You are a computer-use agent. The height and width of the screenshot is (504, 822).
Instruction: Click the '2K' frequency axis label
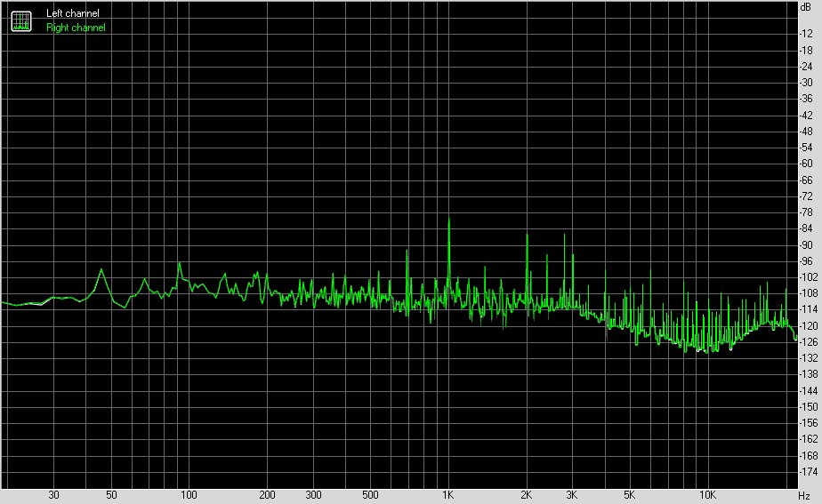pyautogui.click(x=526, y=495)
